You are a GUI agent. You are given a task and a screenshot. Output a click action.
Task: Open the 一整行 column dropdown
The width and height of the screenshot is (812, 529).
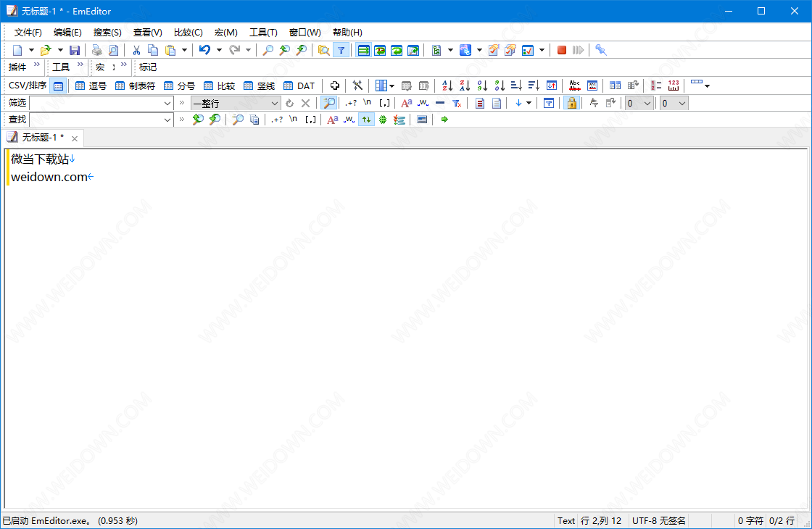point(275,103)
